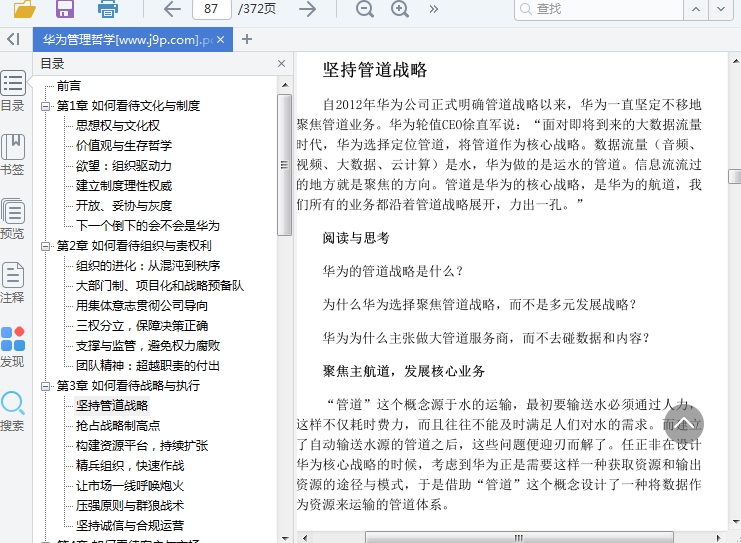Open 用集体意志贯彻公司导向 entry
Viewport: 741px width, 543px height.
pos(142,306)
